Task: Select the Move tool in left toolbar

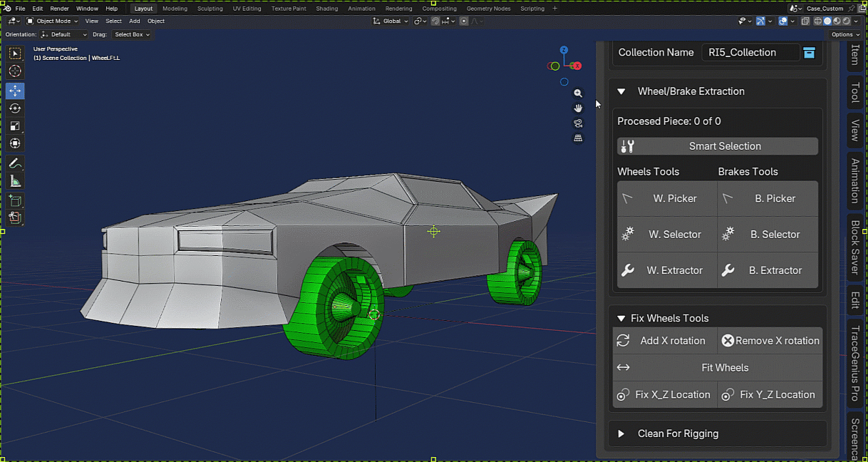Action: click(15, 91)
